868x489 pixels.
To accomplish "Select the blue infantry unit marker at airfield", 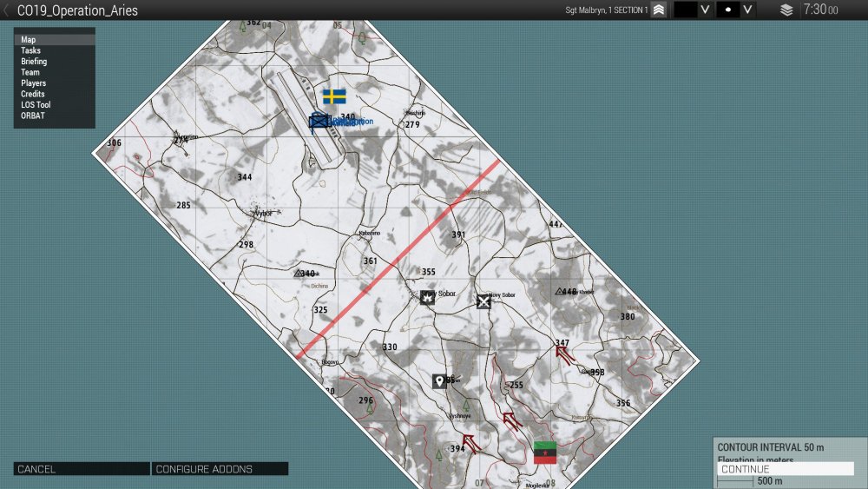I will 319,122.
